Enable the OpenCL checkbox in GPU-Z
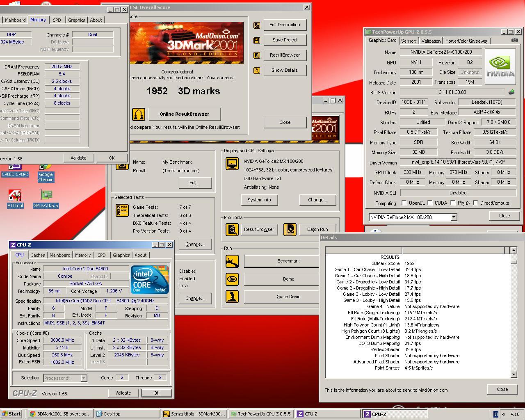Screen dimensions: 525x420 [404, 203]
